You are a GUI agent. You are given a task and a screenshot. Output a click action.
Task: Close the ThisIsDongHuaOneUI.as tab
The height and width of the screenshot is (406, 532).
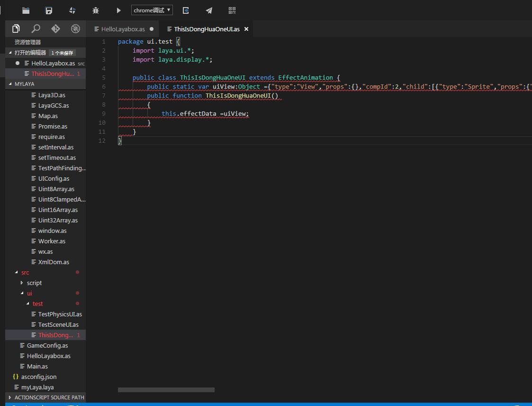[x=246, y=29]
